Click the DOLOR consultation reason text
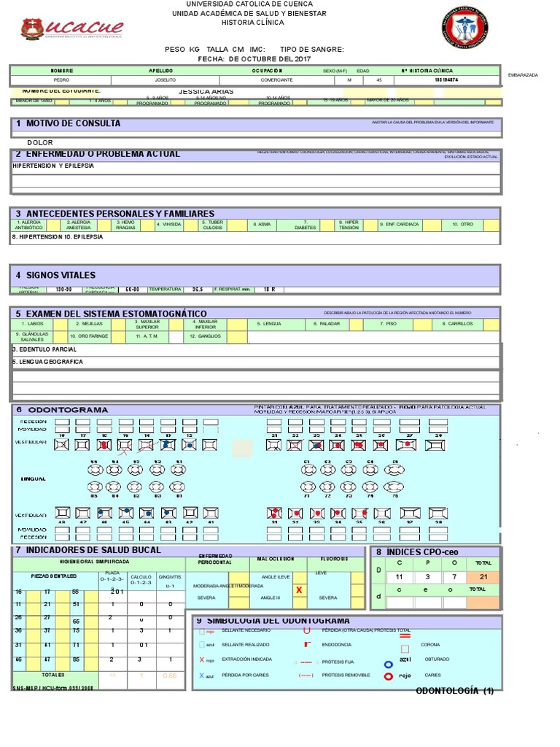The height and width of the screenshot is (747, 560). (x=40, y=142)
